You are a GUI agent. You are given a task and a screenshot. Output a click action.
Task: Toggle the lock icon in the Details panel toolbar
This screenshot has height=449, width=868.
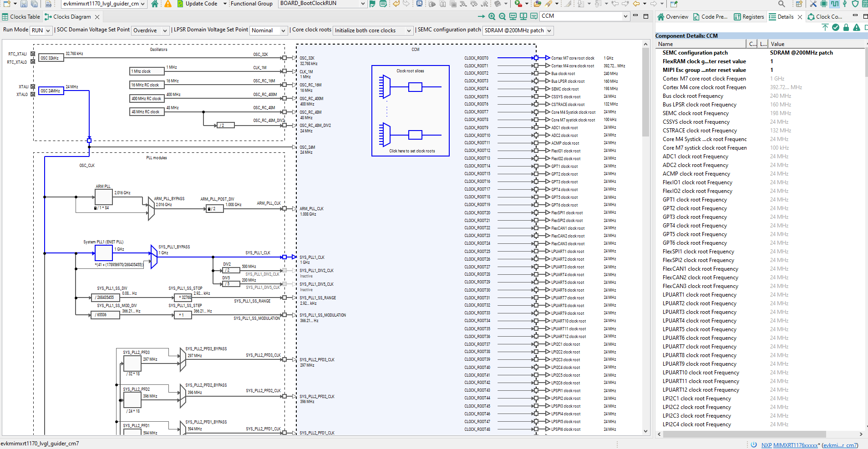(846, 27)
